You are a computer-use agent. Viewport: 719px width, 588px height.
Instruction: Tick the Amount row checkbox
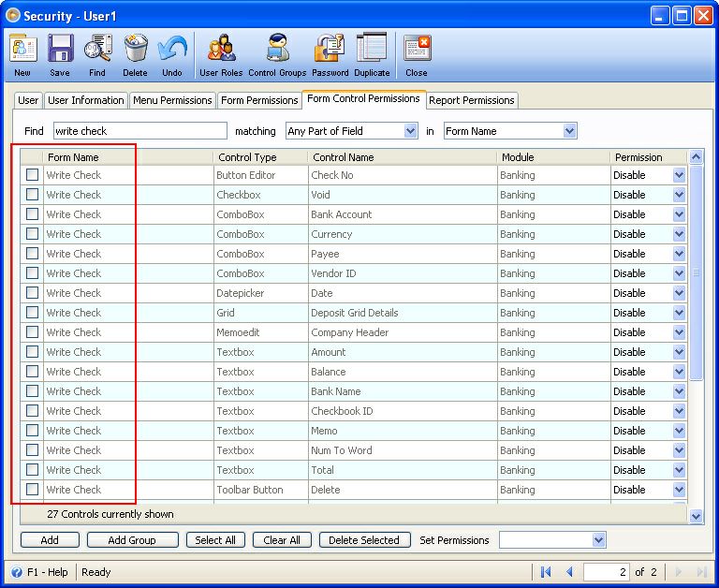[x=32, y=352]
